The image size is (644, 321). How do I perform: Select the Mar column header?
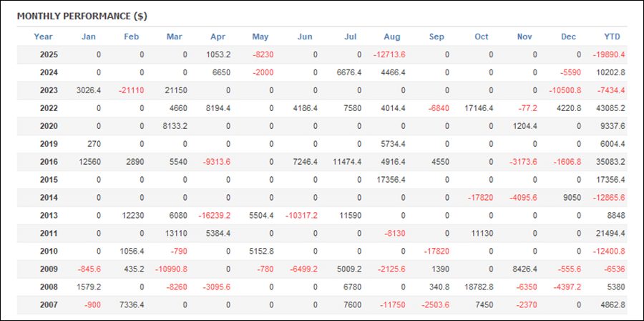click(x=174, y=37)
